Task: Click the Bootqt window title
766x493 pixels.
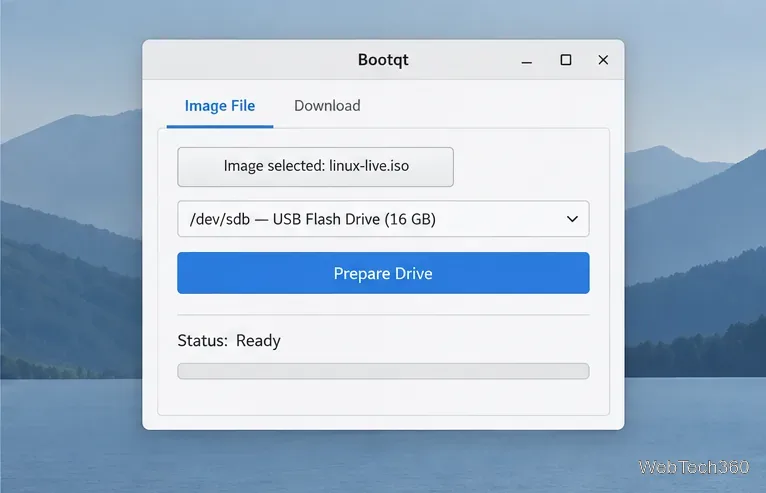Action: point(383,60)
